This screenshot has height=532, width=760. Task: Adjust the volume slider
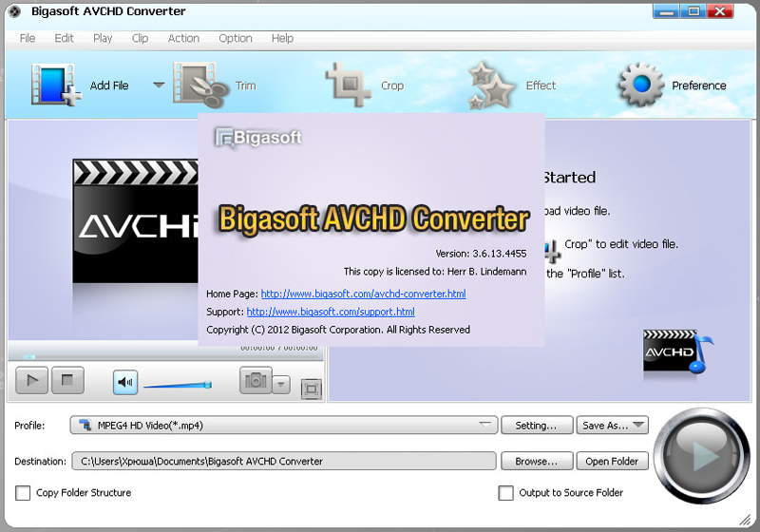(x=178, y=385)
